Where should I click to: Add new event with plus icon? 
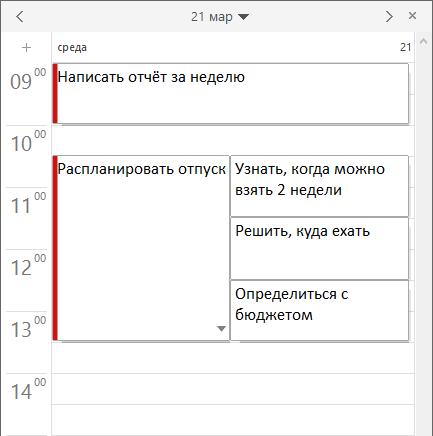26,48
